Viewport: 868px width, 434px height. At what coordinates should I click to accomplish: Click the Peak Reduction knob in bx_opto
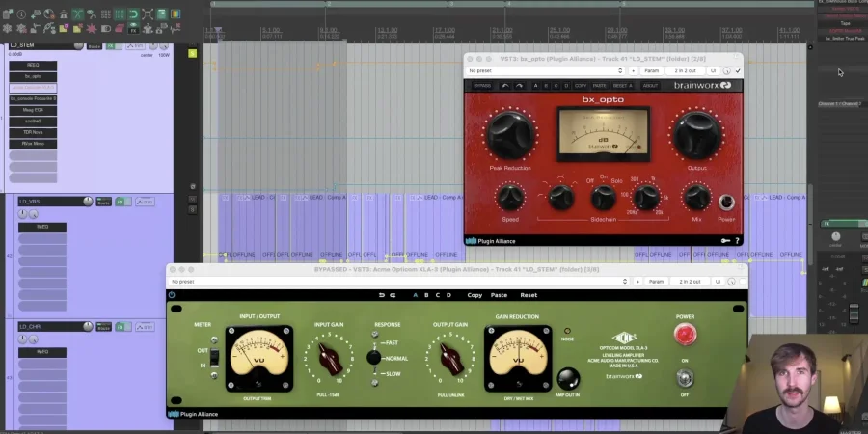[x=510, y=135]
